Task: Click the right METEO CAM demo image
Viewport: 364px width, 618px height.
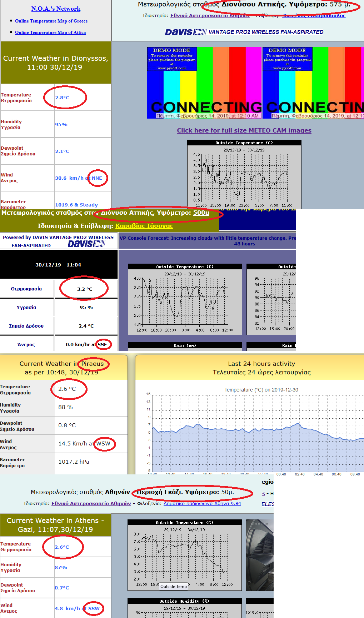Action: tap(313, 83)
